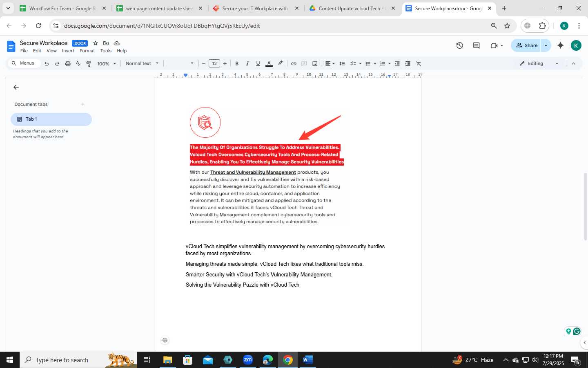Image resolution: width=588 pixels, height=368 pixels.
Task: Show all comments icon in the header
Action: (476, 45)
